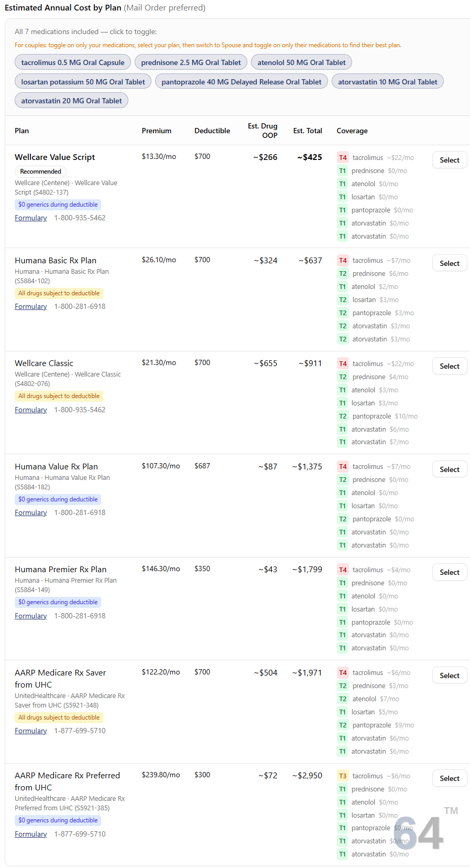Click T3 tier badge for AARP Preferred tacrolimus
The height and width of the screenshot is (868, 470).
[343, 776]
